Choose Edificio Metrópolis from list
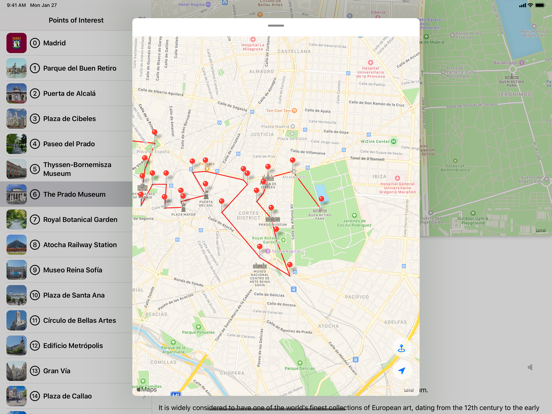The height and width of the screenshot is (414, 552). [x=66, y=345]
